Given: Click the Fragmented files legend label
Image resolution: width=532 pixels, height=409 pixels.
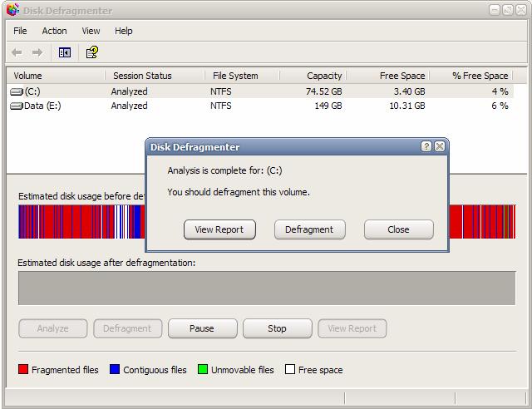Looking at the screenshot, I should [65, 370].
